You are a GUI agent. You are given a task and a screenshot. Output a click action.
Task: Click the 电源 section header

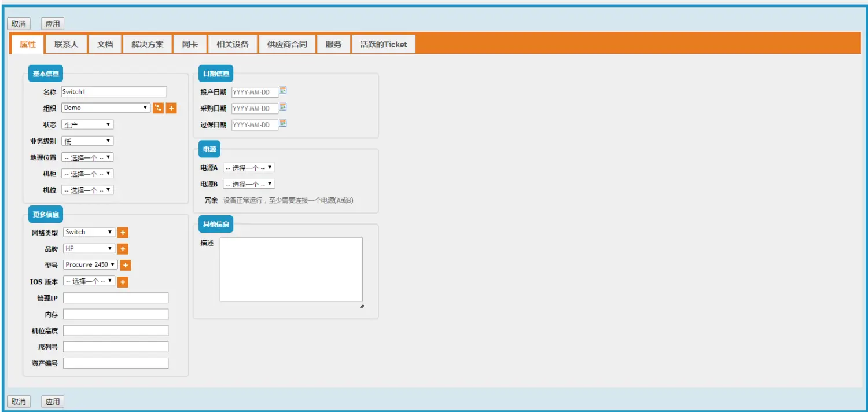point(209,149)
